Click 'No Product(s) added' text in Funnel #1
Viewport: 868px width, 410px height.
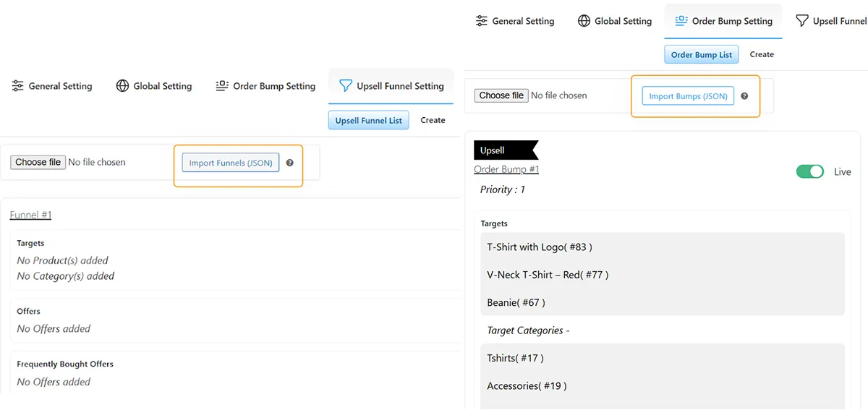coord(62,260)
